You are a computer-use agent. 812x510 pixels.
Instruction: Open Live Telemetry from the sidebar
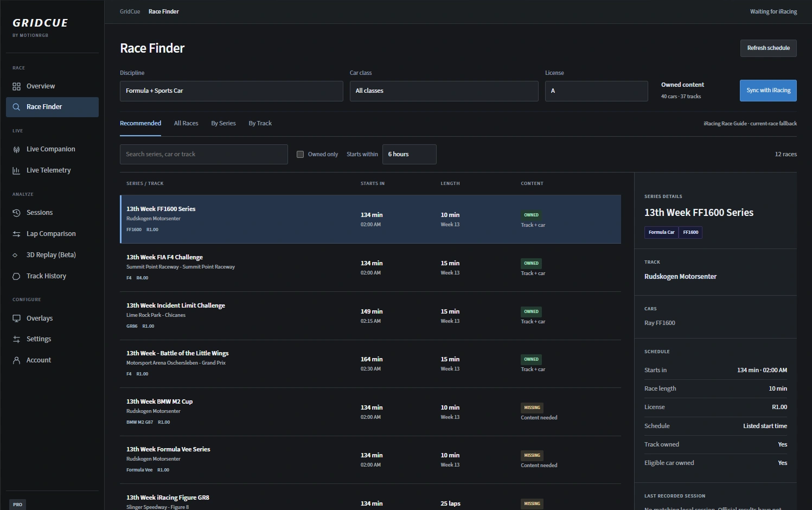52,170
